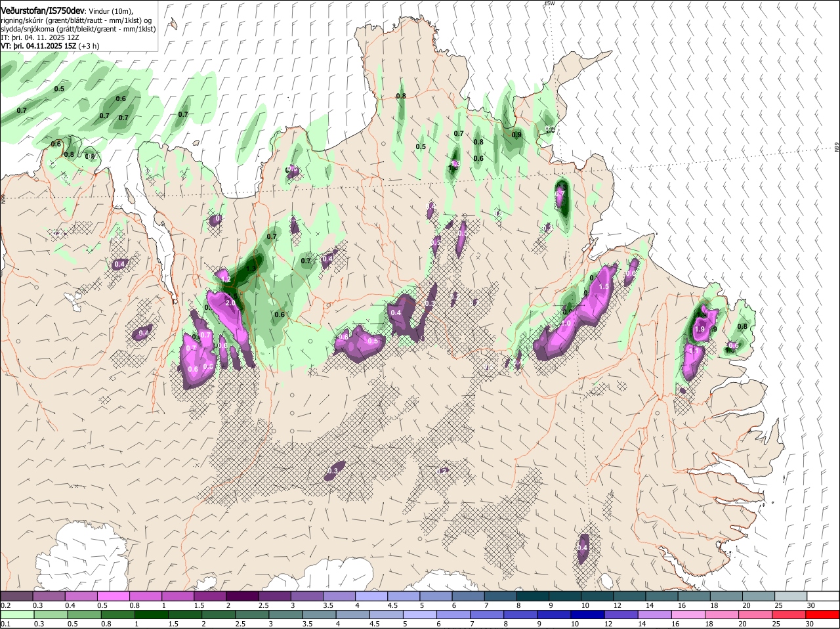
Task: Click the "IT: þri. 04. 11. 2025 12Z" line
Action: tap(41, 38)
